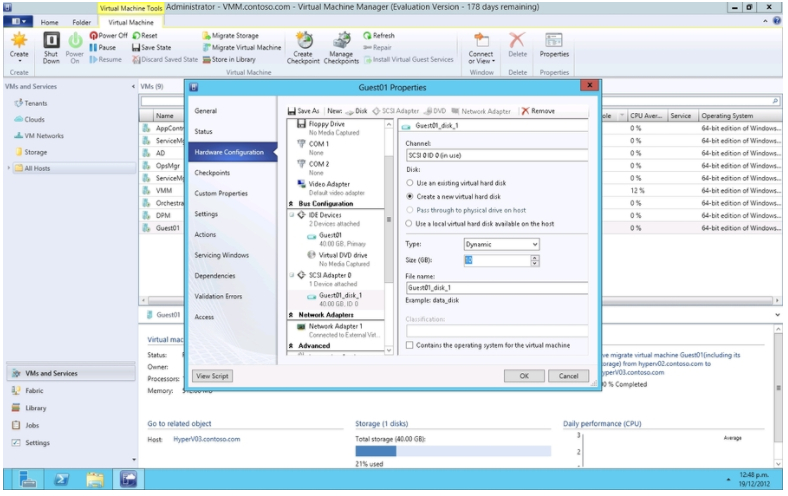Select Use a local virtual hard disk
The height and width of the screenshot is (496, 788).
pos(410,224)
